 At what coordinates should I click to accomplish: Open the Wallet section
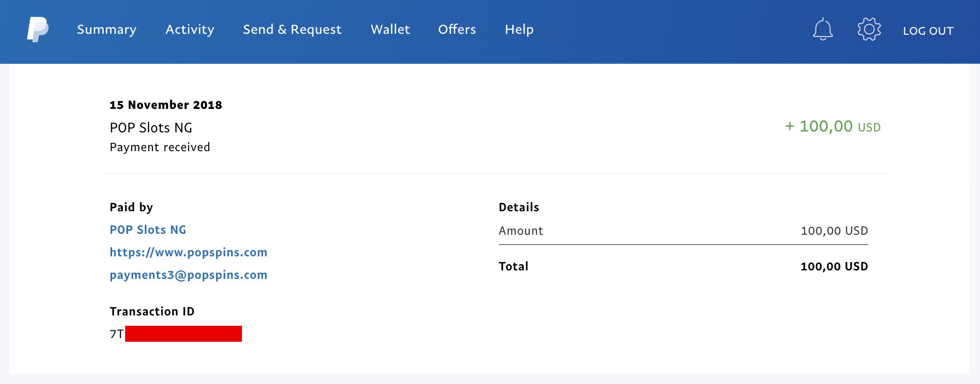click(390, 30)
